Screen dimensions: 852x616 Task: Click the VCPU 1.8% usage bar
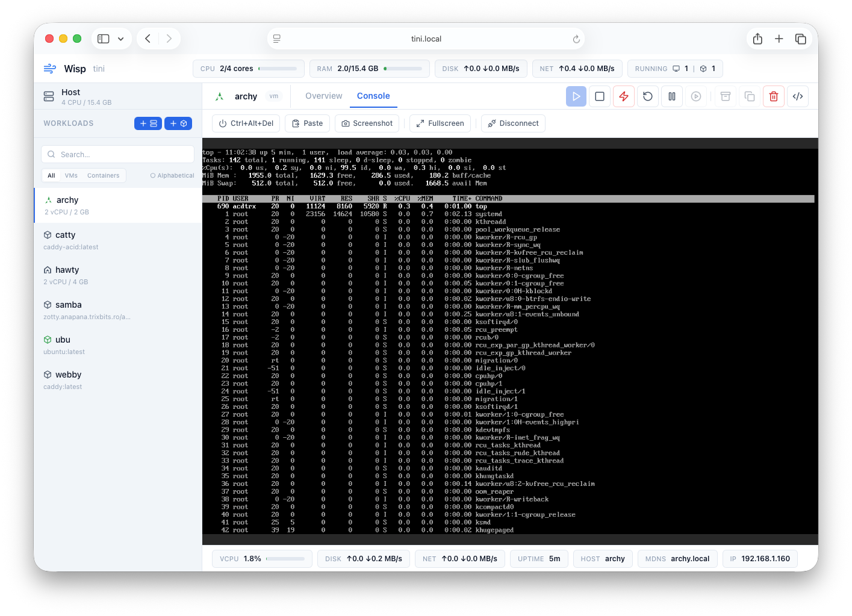285,559
